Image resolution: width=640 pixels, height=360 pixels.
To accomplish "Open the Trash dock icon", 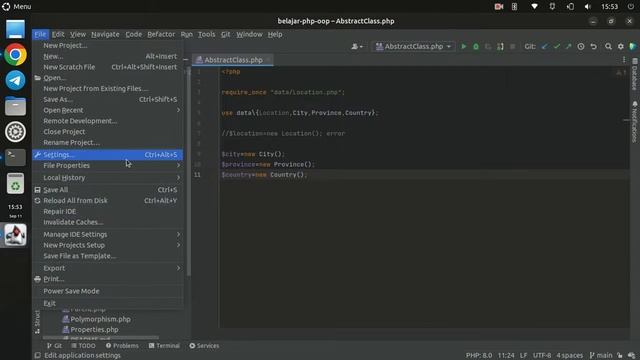I will click(x=15, y=183).
